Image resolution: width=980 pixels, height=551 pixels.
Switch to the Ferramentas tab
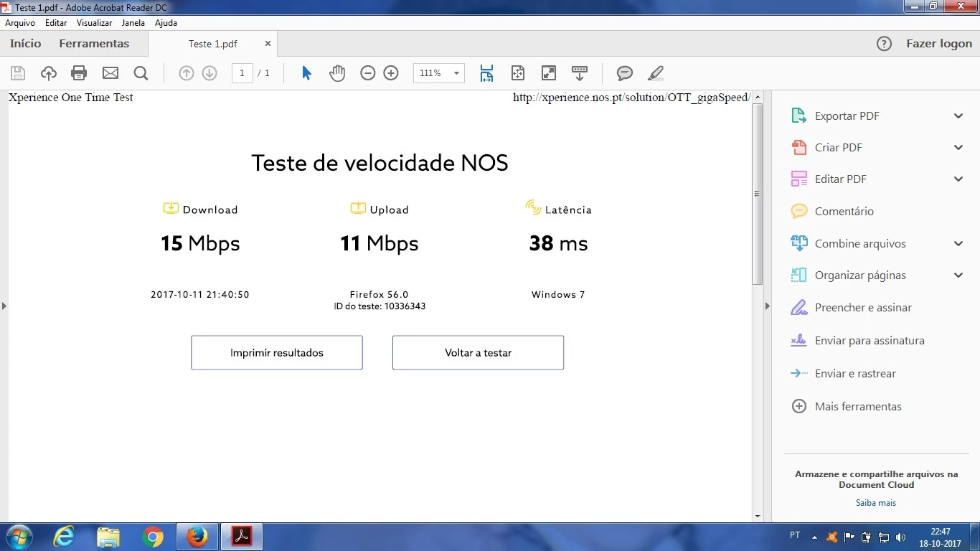94,44
